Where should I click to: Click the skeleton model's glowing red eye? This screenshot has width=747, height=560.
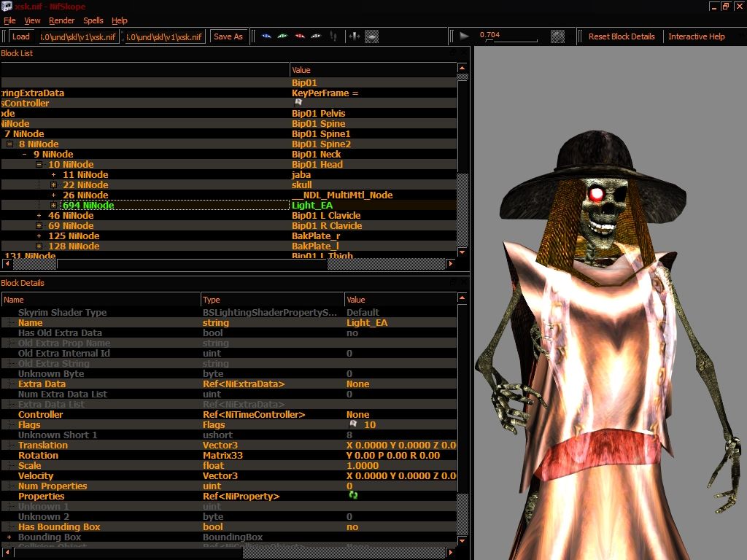pyautogui.click(x=595, y=194)
